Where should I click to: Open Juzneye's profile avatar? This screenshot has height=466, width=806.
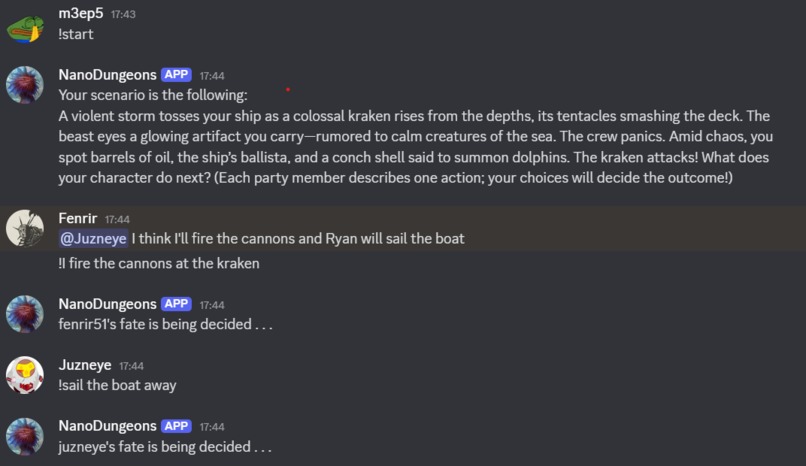[x=25, y=375]
